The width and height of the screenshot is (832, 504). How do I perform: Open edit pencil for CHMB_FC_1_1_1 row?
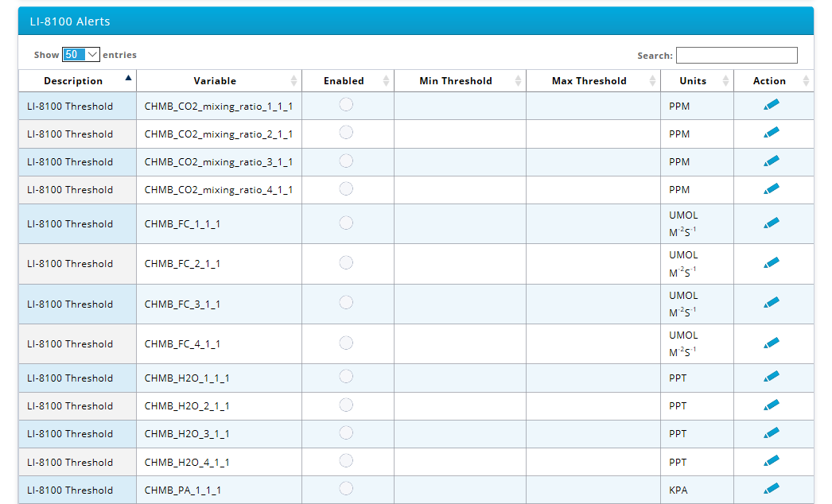click(x=772, y=223)
